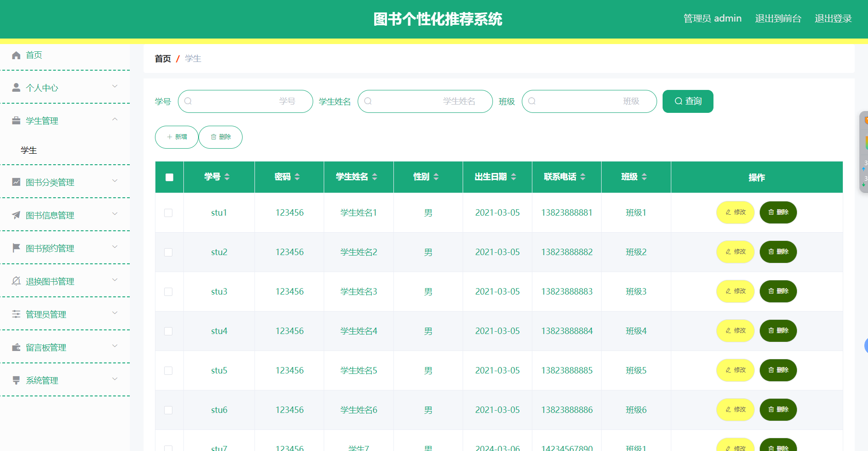
Task: Sort by 出生日期 column arrows
Action: [x=514, y=177]
